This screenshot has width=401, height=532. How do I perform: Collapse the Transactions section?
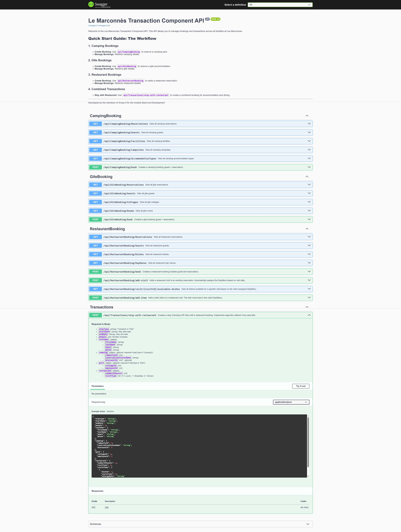tap(307, 307)
